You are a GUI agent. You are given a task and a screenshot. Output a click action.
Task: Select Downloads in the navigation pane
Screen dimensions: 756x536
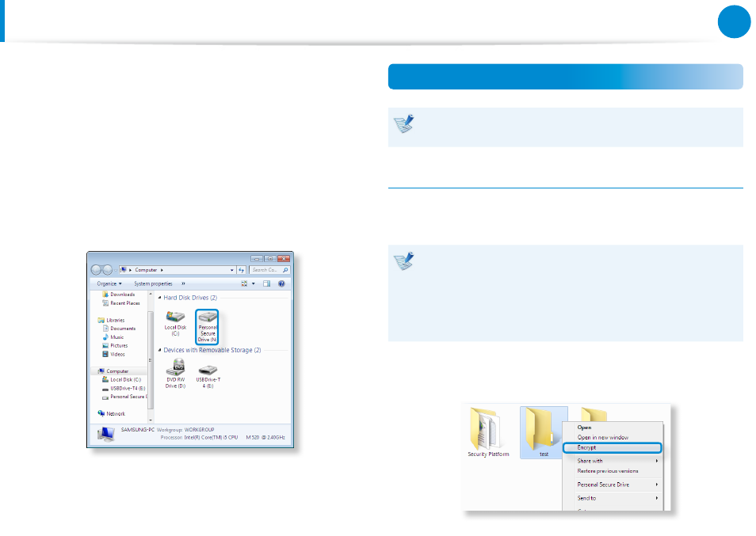tap(119, 295)
